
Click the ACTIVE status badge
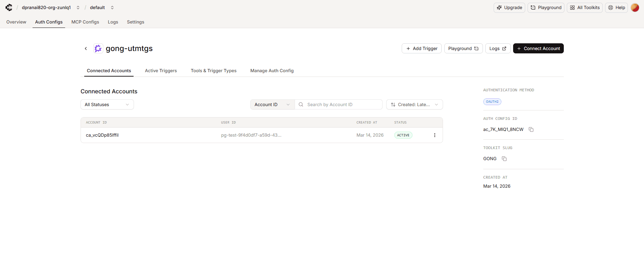(403, 135)
